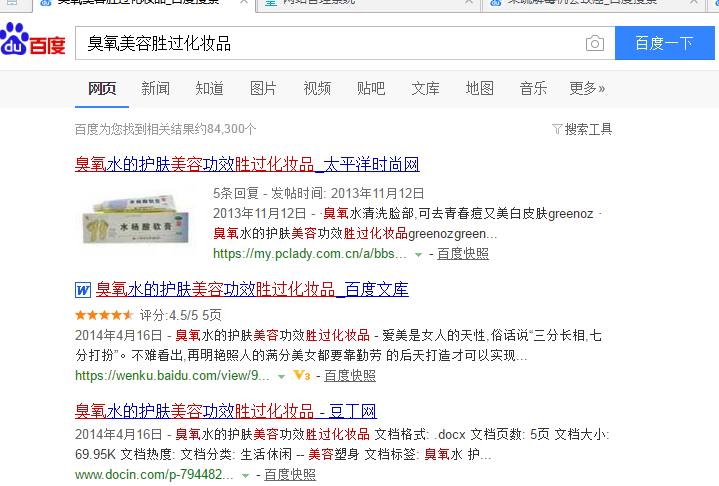Switch to the middle browser tab
This screenshot has width=719, height=486.
coord(369,4)
